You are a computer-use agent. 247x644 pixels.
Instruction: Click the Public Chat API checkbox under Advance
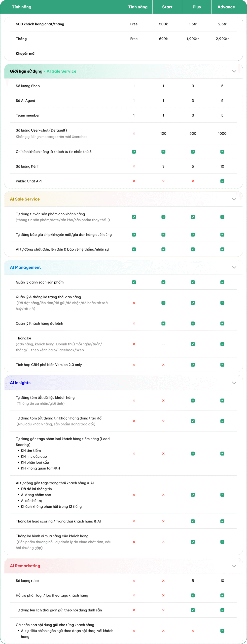tap(222, 181)
